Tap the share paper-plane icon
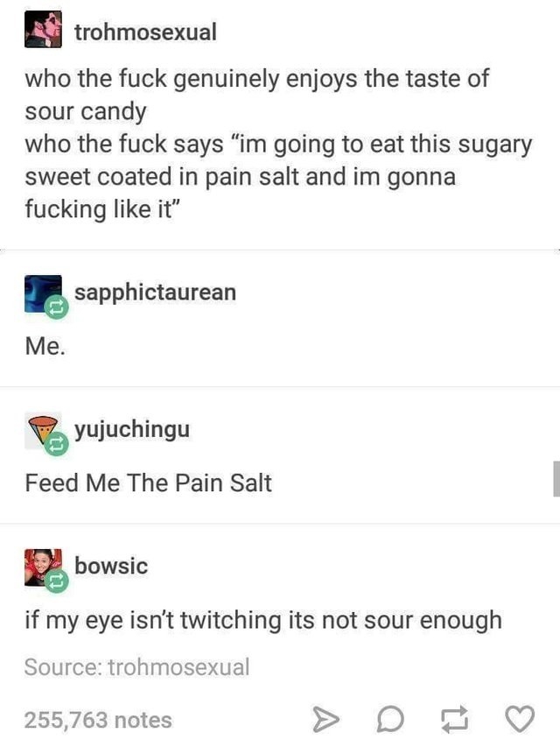This screenshot has width=560, height=747. (325, 719)
